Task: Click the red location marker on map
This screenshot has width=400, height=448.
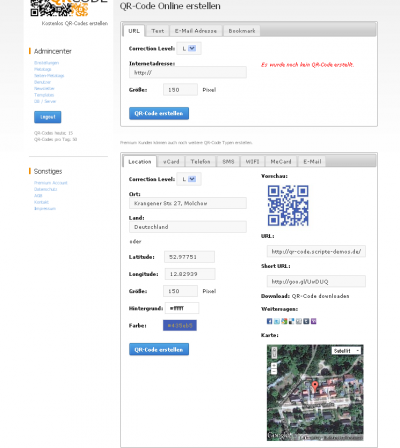Action: 314,387
